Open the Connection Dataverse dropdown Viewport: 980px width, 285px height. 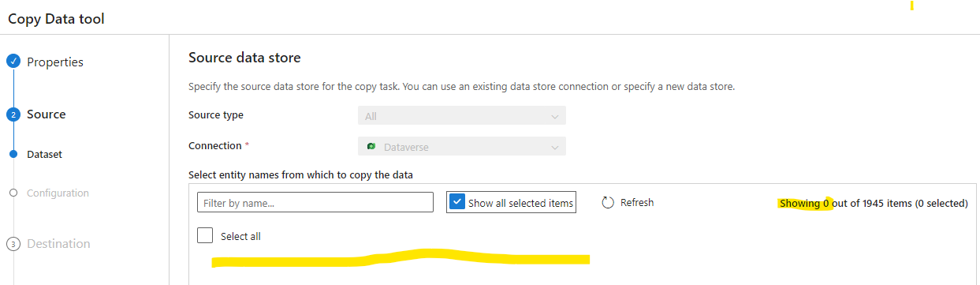(x=461, y=147)
